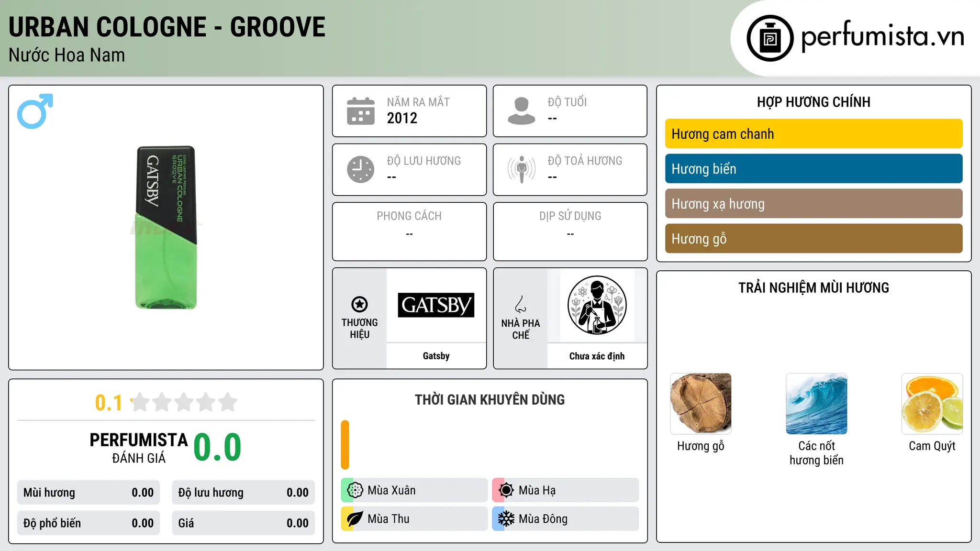
Task: Click the perfumer illustration icon
Action: [x=597, y=305]
